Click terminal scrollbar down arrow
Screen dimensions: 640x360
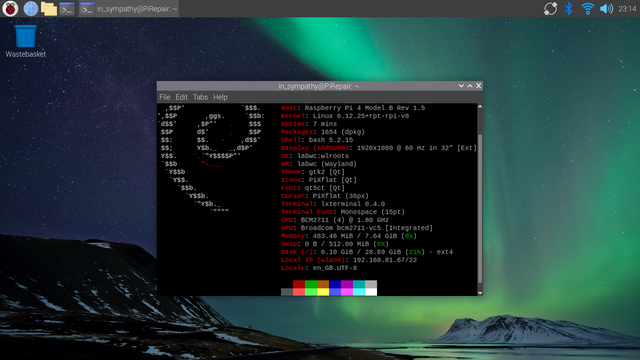pos(480,293)
